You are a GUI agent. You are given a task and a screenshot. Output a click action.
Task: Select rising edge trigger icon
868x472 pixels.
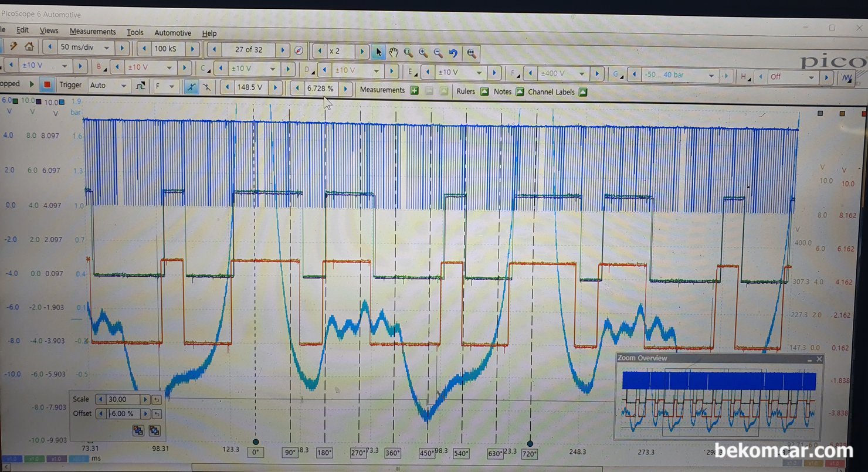[x=191, y=87]
